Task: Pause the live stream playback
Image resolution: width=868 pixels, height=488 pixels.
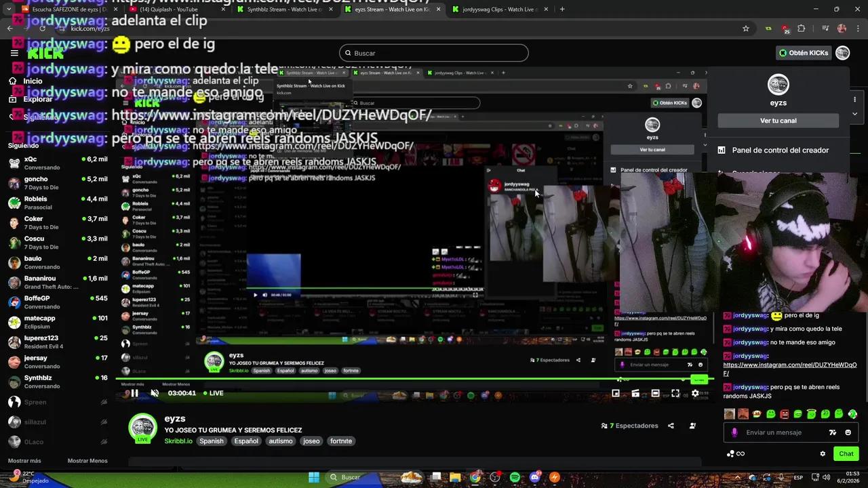Action: (x=134, y=393)
